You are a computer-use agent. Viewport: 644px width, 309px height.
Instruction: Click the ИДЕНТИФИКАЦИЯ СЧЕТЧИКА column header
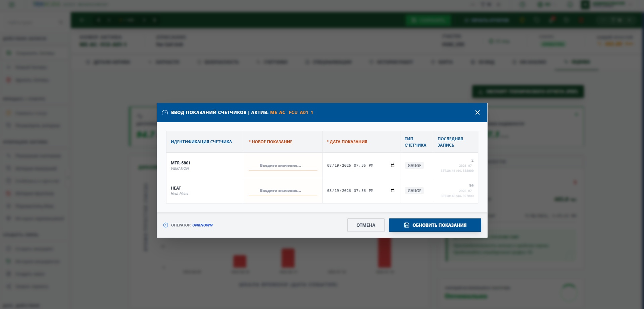201,142
